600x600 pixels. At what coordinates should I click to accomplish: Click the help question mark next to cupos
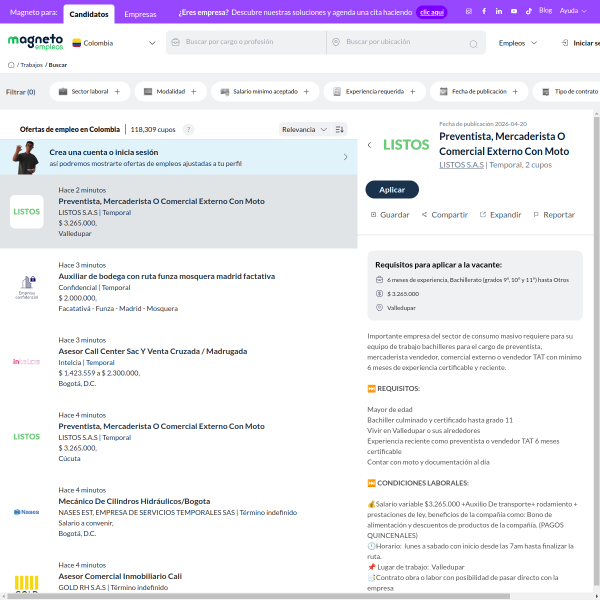pyautogui.click(x=188, y=129)
